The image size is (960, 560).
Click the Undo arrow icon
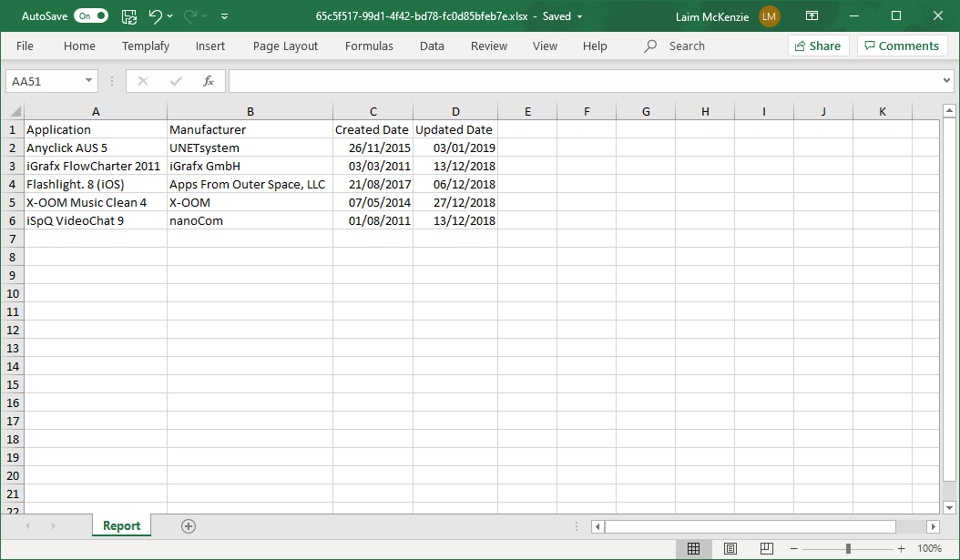point(156,16)
